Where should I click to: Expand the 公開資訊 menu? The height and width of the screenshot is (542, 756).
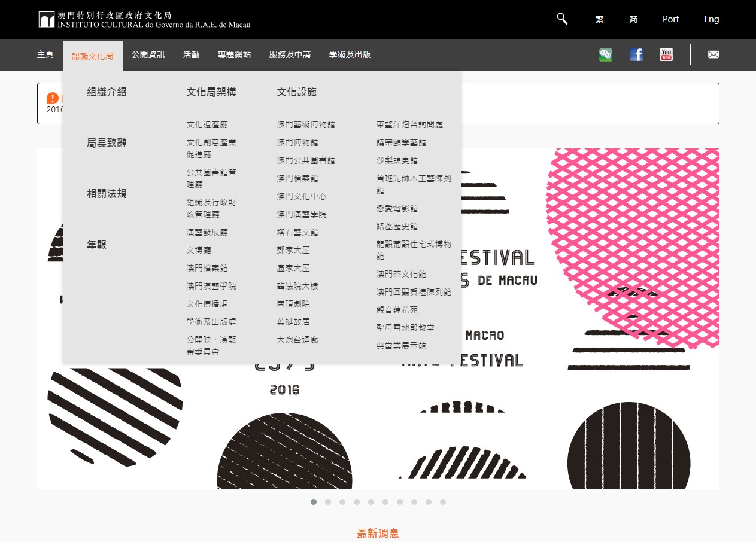tap(148, 55)
